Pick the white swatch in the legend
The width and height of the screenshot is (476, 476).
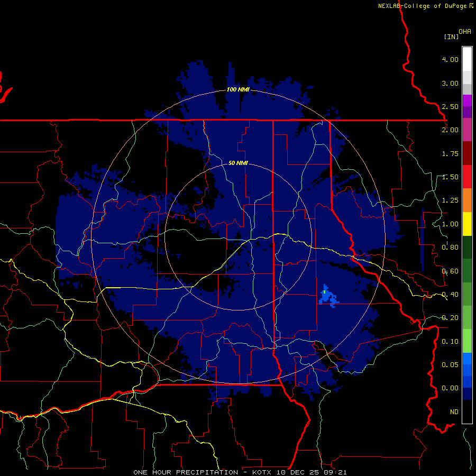coord(467,59)
